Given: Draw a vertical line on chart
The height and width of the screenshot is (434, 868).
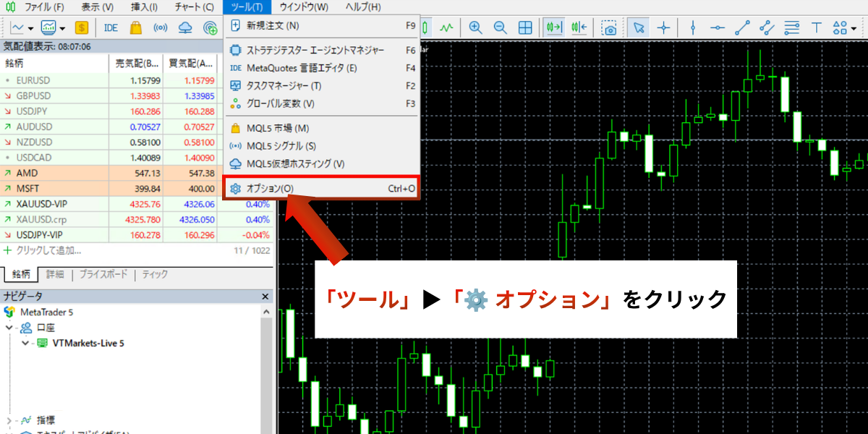Looking at the screenshot, I should 693,28.
